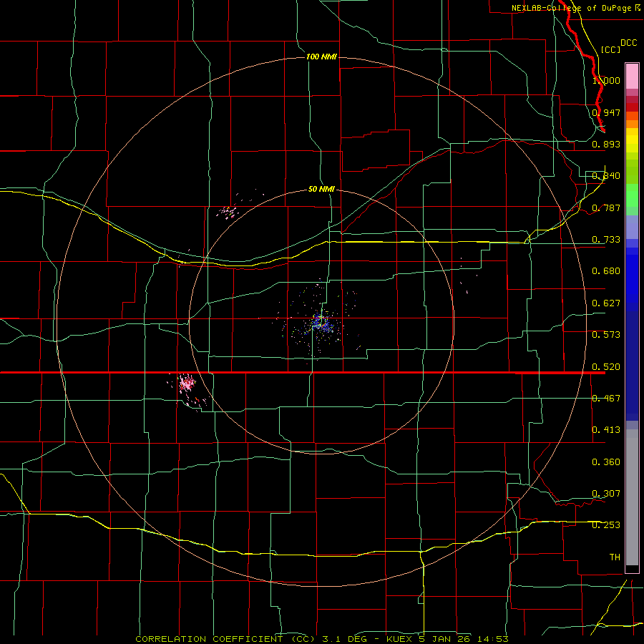Screen dimensions: 644x644
Task: Pick the pink segment of the color scale
Action: coord(632,76)
